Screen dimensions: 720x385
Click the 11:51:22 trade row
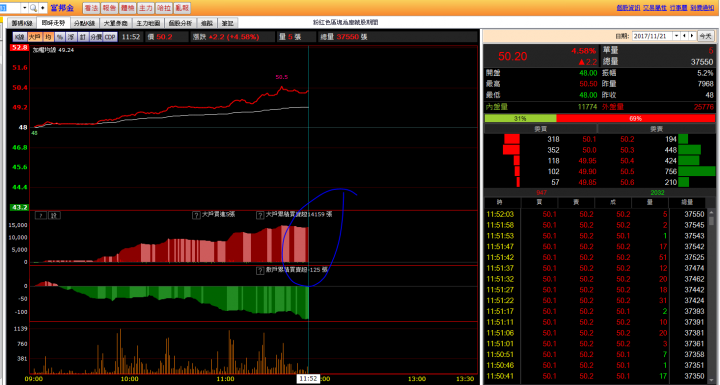click(596, 301)
